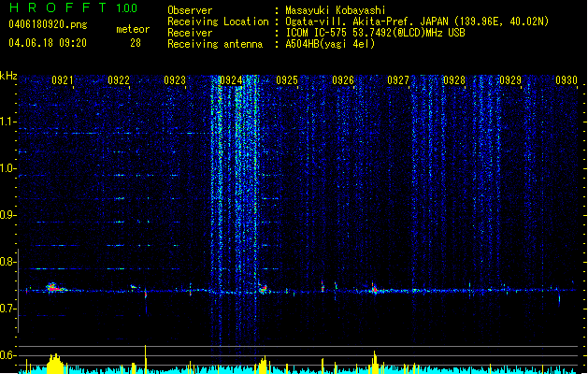Viewport: 588px width, 374px height.
Task: Click the 0925 time marker
Action: coord(287,80)
